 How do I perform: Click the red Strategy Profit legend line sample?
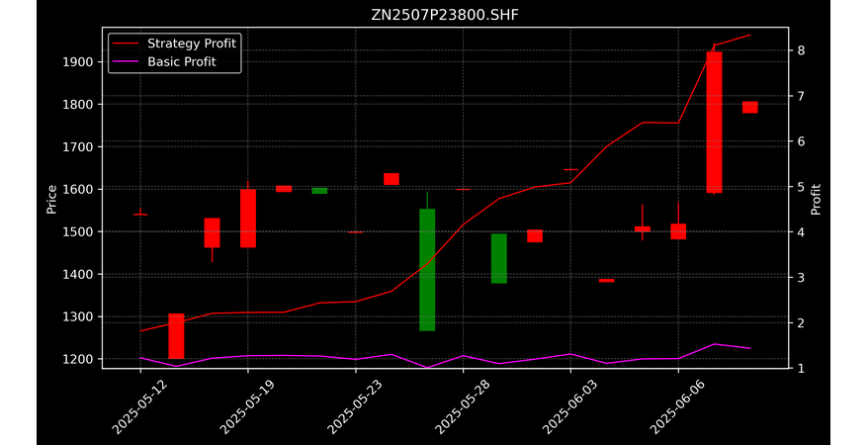pos(128,44)
